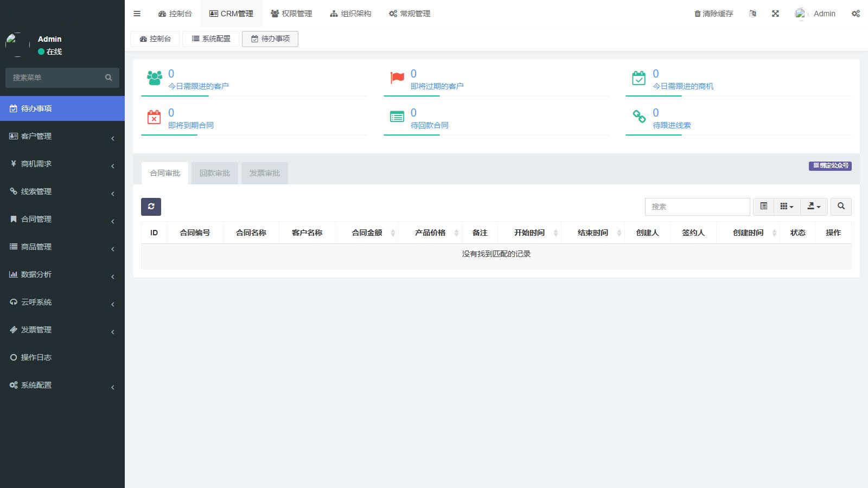The width and height of the screenshot is (868, 488).
Task: Switch to the 发票审批 tab
Action: pyautogui.click(x=265, y=174)
